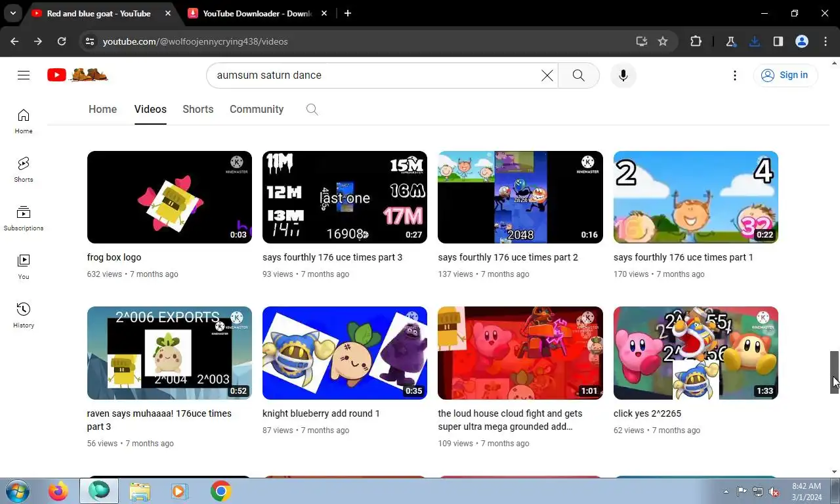Open Shorts in the sidebar
Image resolution: width=840 pixels, height=504 pixels.
point(24,170)
